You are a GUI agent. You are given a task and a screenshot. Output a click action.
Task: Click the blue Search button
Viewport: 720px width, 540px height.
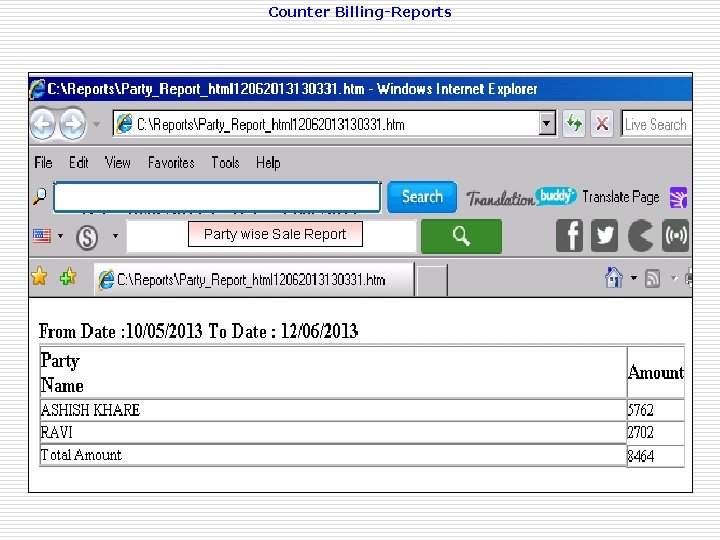pos(422,197)
